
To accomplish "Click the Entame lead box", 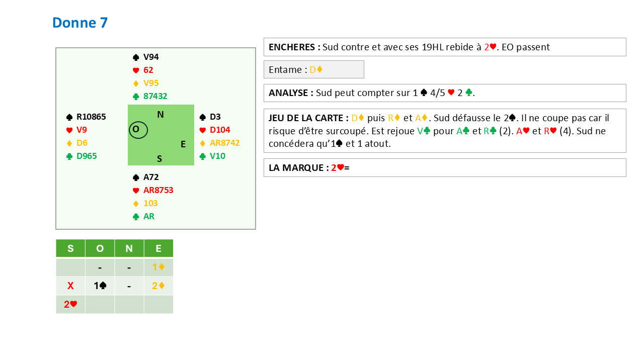I will [x=313, y=70].
